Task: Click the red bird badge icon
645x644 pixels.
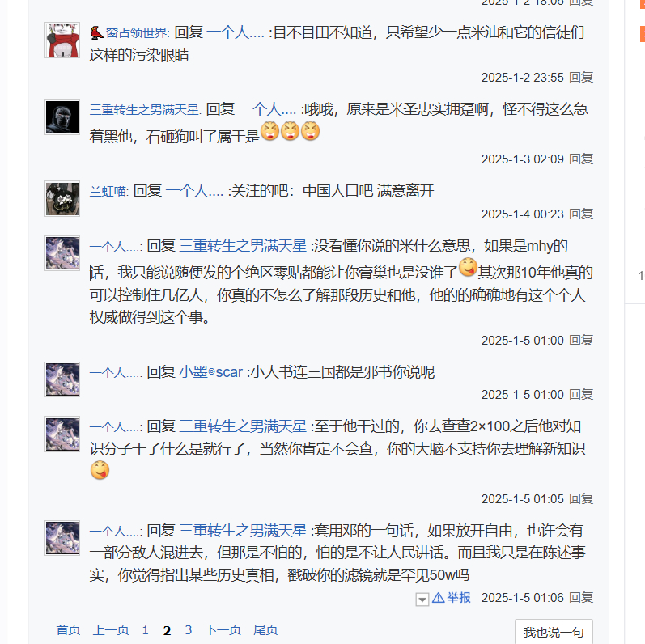Action: (x=96, y=32)
